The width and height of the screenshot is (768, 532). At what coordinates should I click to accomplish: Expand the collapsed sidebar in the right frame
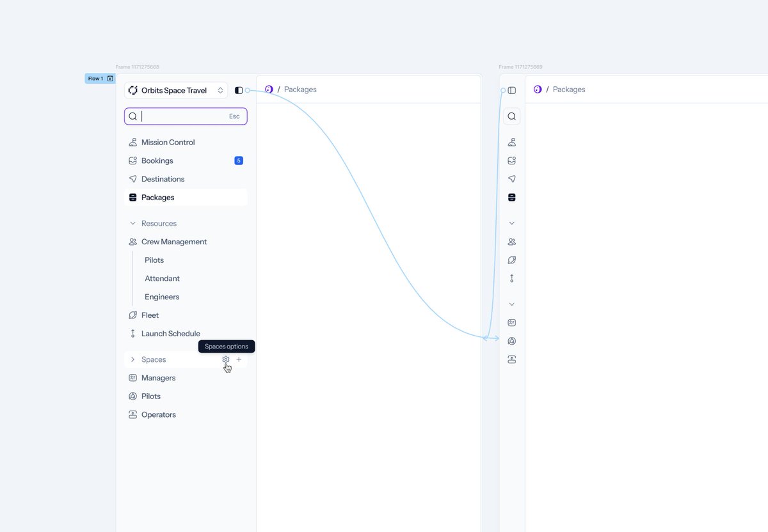[x=511, y=90]
